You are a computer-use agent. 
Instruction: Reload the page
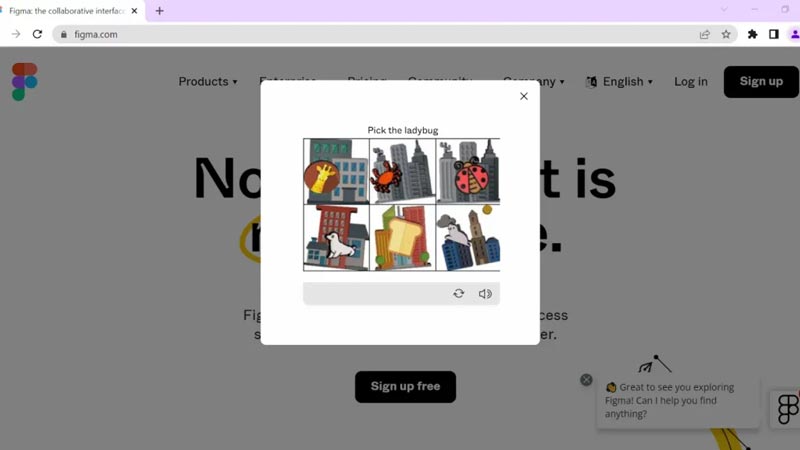click(x=37, y=34)
